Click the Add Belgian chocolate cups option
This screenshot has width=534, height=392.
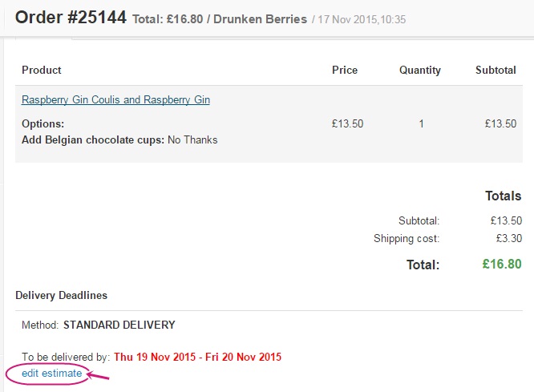(x=93, y=139)
